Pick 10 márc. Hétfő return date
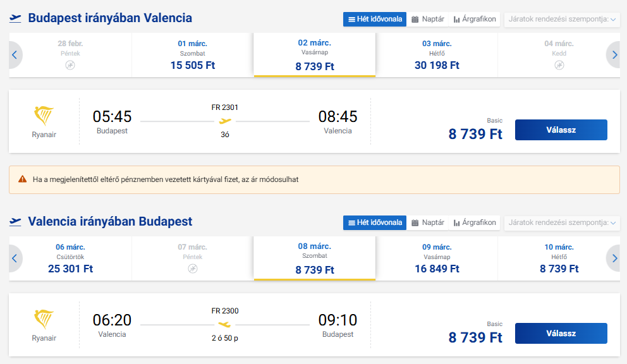The height and width of the screenshot is (364, 627). point(559,258)
